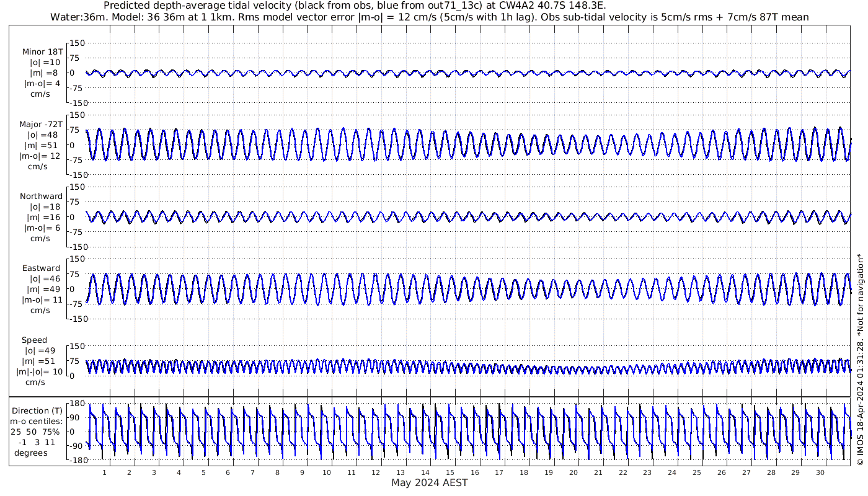Click '|o| =18' in the Northward panel
Viewport: 868px width, 496px height.
pyautogui.click(x=45, y=207)
